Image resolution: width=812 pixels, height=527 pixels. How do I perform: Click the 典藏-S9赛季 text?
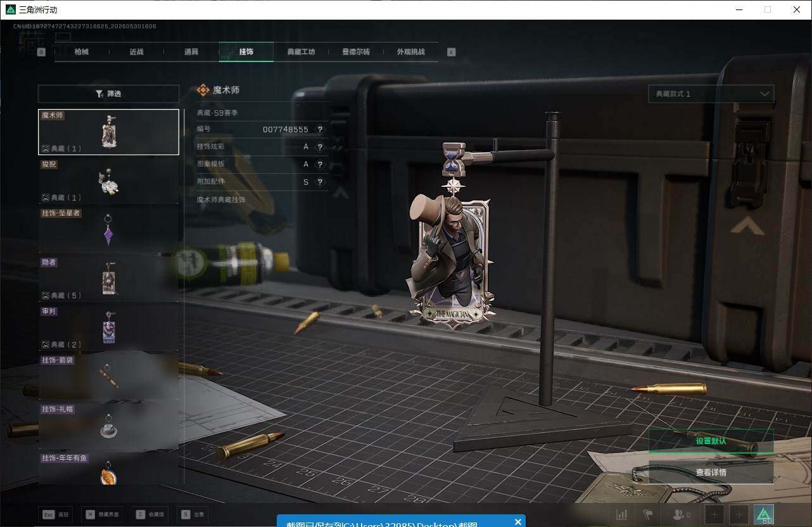(x=217, y=113)
